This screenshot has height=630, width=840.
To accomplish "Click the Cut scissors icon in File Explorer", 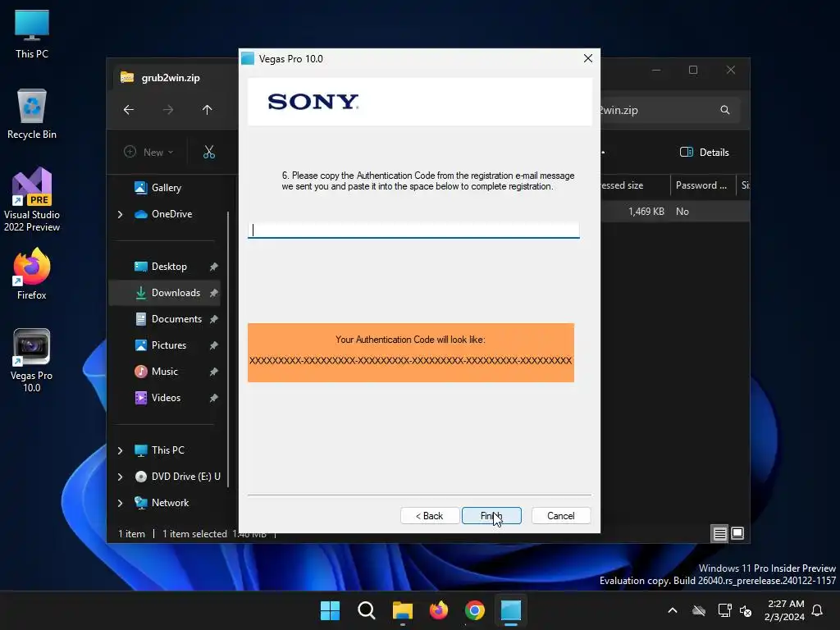I will pos(209,152).
